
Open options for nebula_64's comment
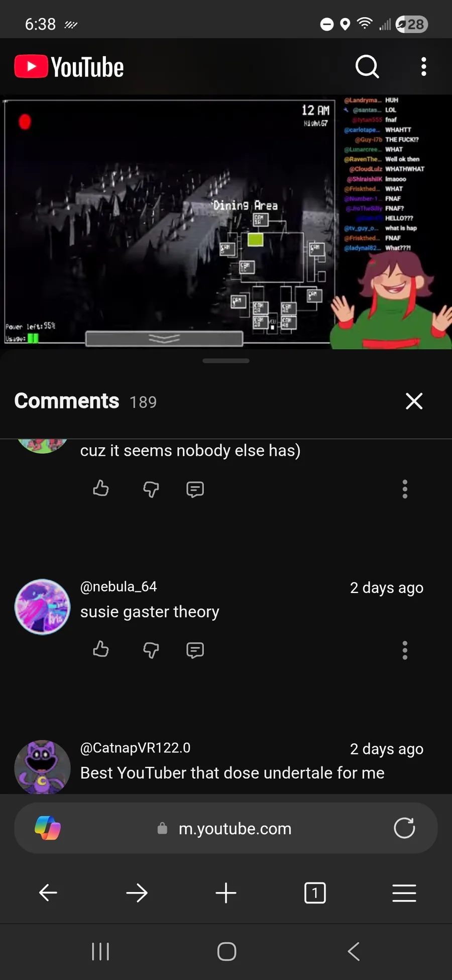[405, 650]
